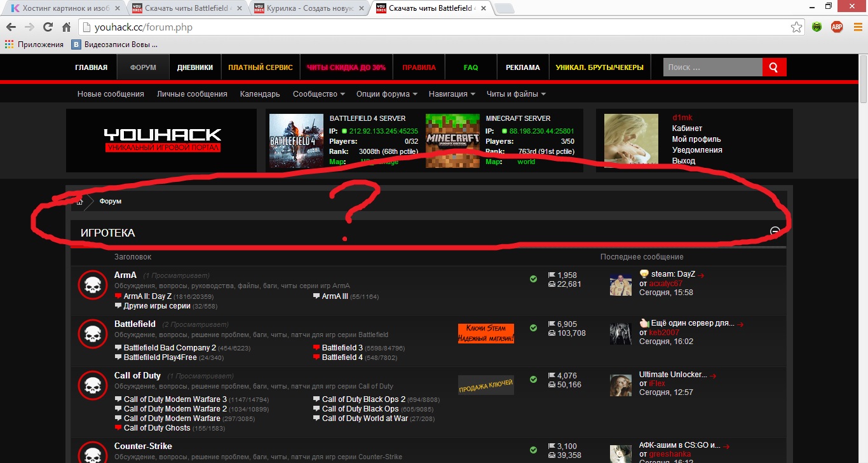Click the skull icon next to Battlefield
868x463 pixels.
click(93, 335)
